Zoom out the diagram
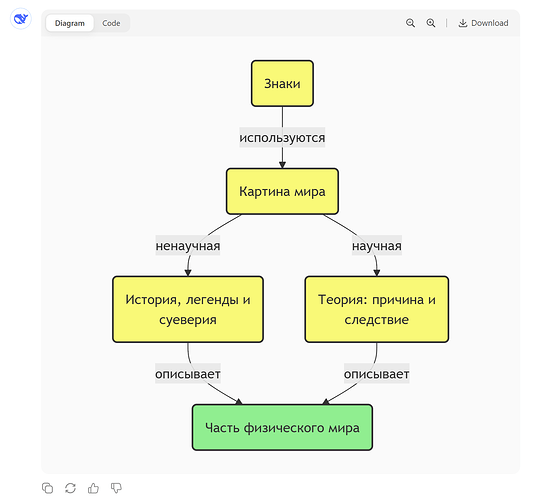Viewport: 534px width, 500px height. coord(410,23)
